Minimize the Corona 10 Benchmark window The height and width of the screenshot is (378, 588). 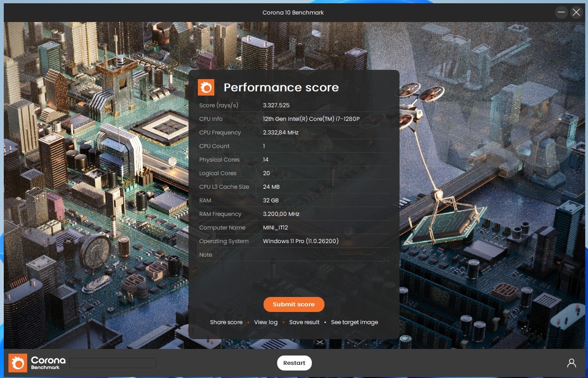pyautogui.click(x=561, y=13)
